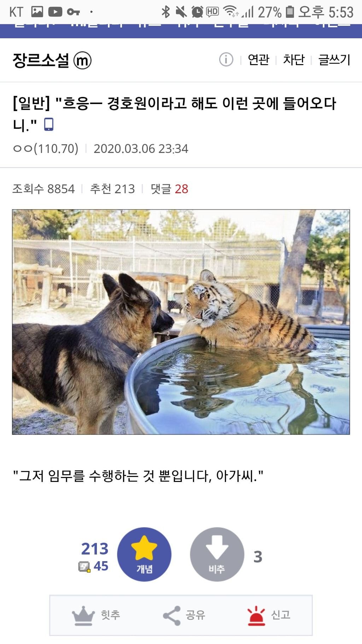Upvote with the yellow star 개념 button

click(144, 554)
